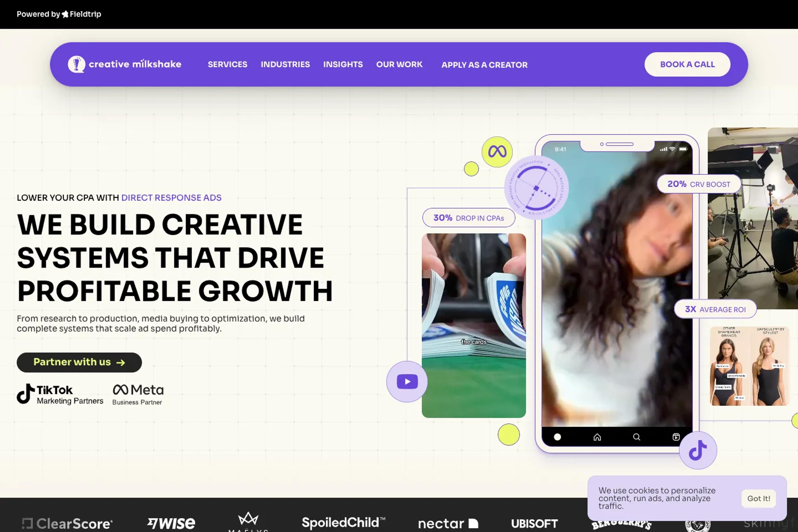Click the search icon in the phone mockup
Image resolution: width=798 pixels, height=532 pixels.
(637, 437)
